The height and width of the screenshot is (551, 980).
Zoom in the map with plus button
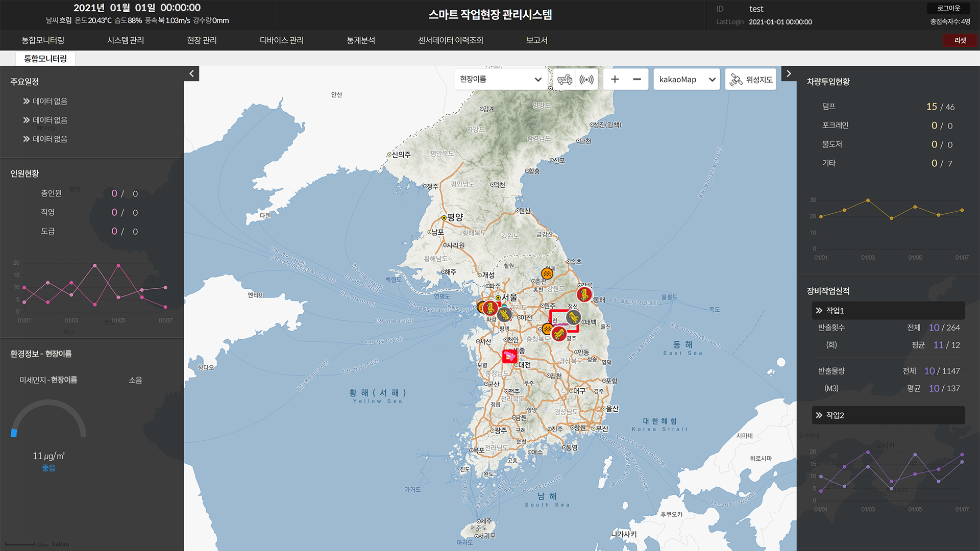pos(615,80)
